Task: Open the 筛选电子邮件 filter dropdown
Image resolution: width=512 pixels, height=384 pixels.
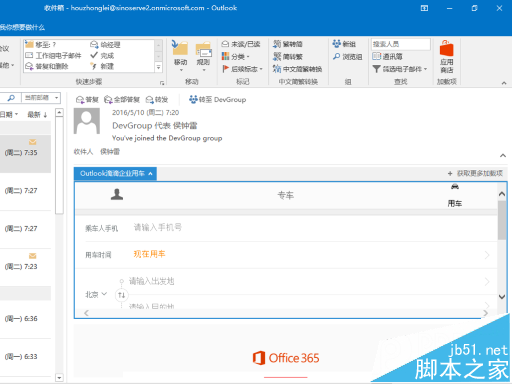Action: tap(400, 69)
